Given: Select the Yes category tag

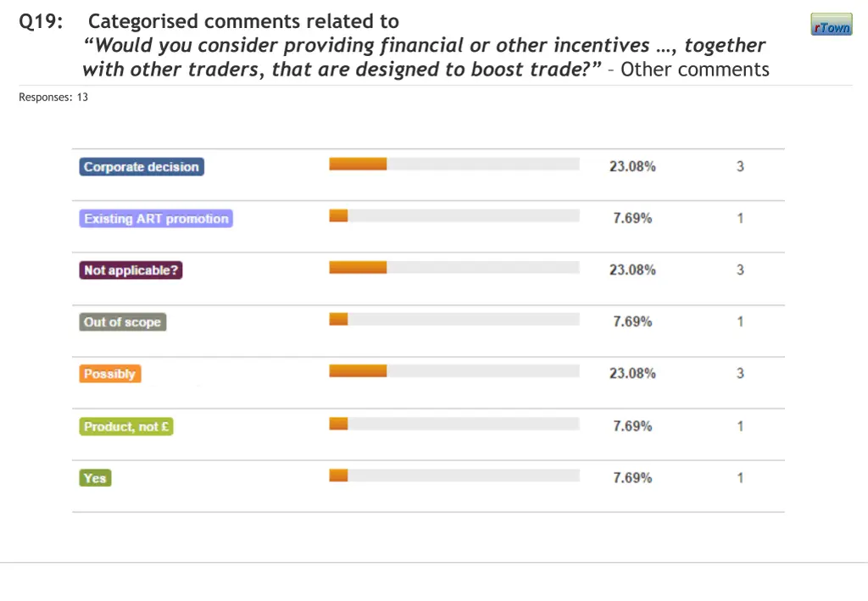Looking at the screenshot, I should click(x=95, y=478).
